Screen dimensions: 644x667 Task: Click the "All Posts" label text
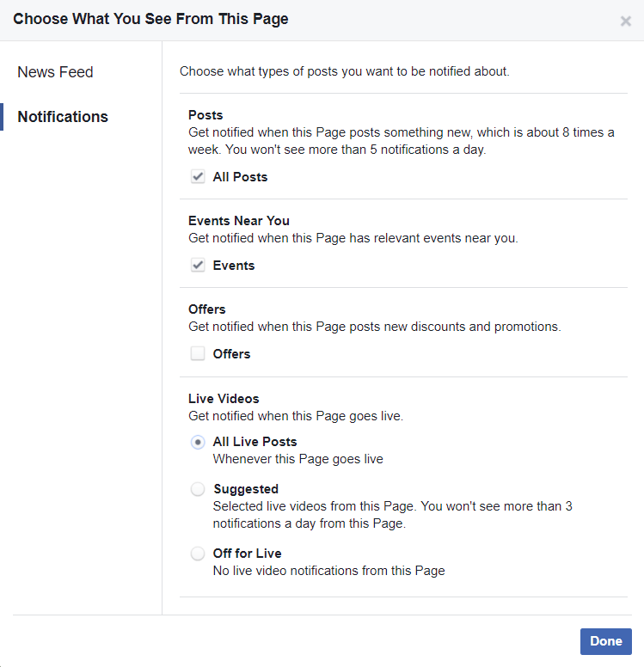coord(240,177)
